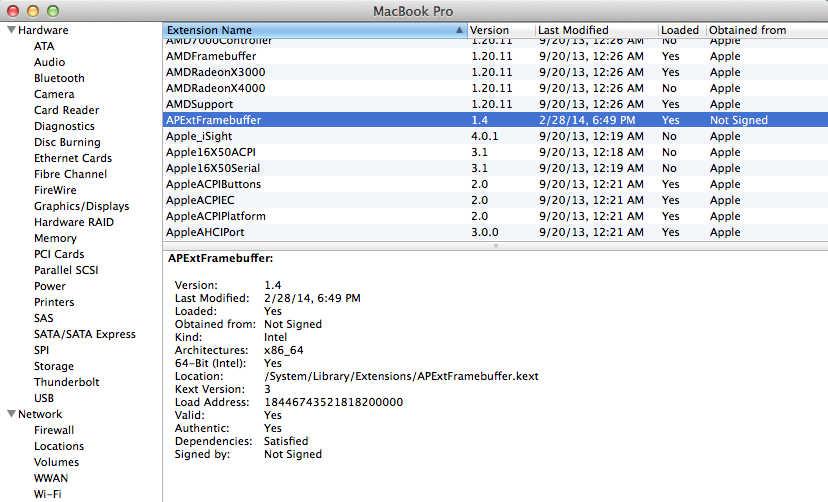This screenshot has width=828, height=502.
Task: Open Firewall under Network
Action: click(x=54, y=430)
